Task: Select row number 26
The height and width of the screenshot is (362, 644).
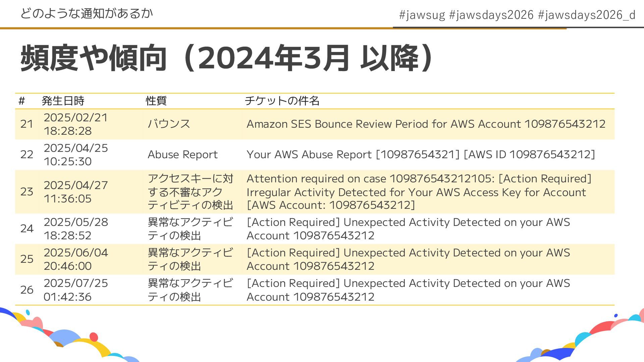Action: 27,290
